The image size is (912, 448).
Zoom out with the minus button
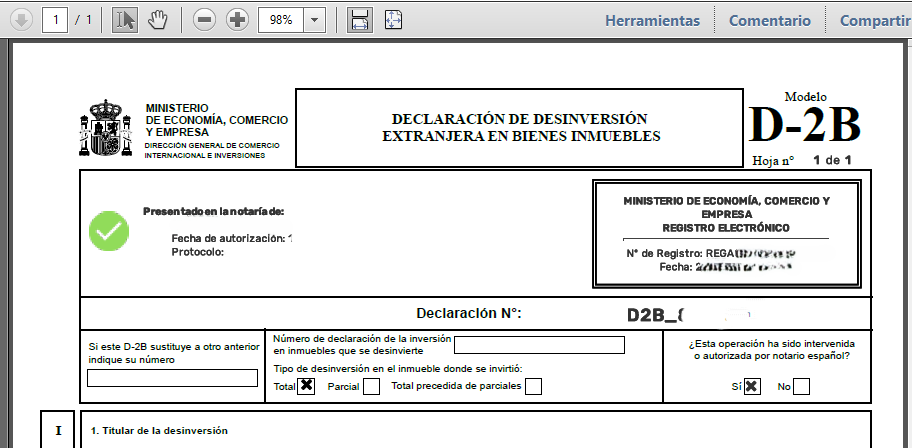tap(205, 20)
